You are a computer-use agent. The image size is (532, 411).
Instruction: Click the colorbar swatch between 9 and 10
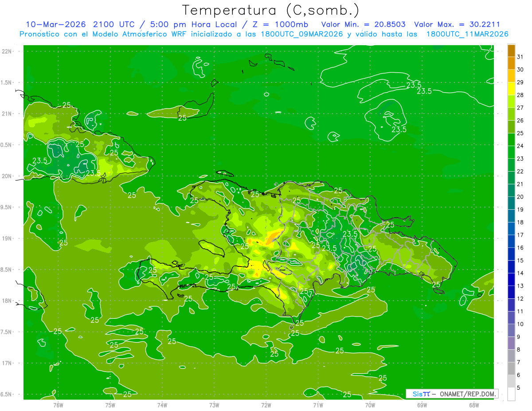511,330
